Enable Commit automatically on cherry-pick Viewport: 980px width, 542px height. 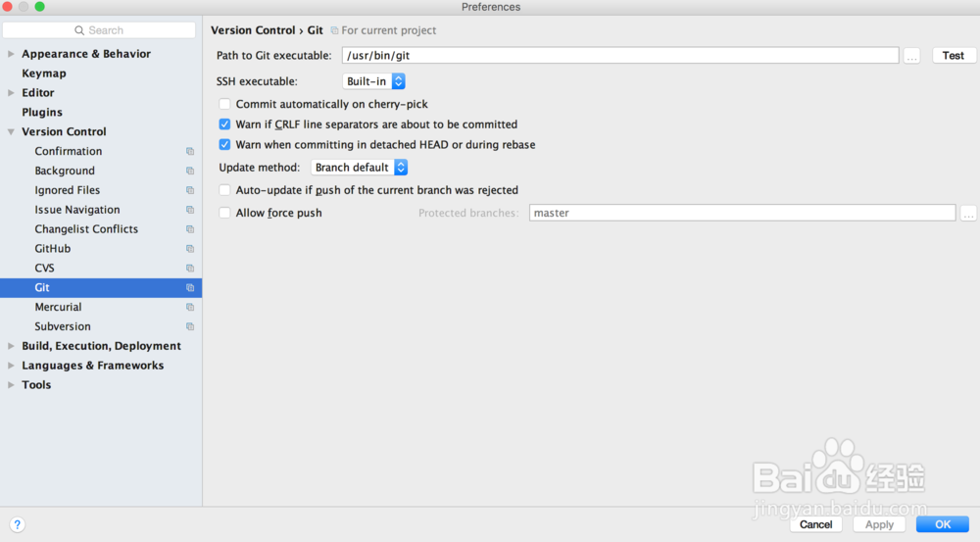pos(224,104)
